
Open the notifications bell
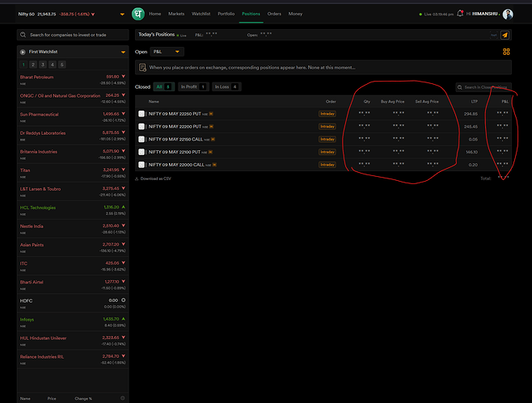[460, 14]
